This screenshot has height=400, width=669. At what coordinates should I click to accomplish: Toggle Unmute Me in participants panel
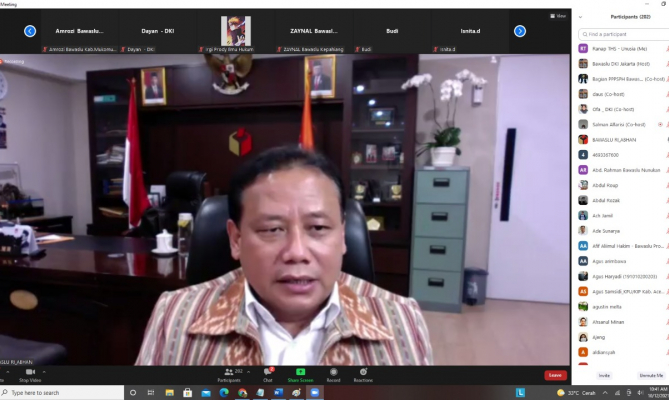coord(650,374)
